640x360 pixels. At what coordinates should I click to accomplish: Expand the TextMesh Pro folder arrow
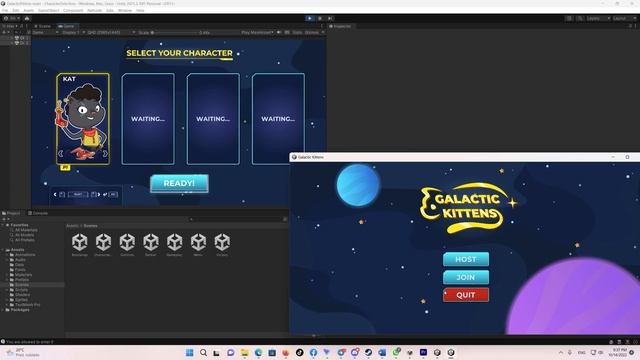pyautogui.click(x=7, y=304)
